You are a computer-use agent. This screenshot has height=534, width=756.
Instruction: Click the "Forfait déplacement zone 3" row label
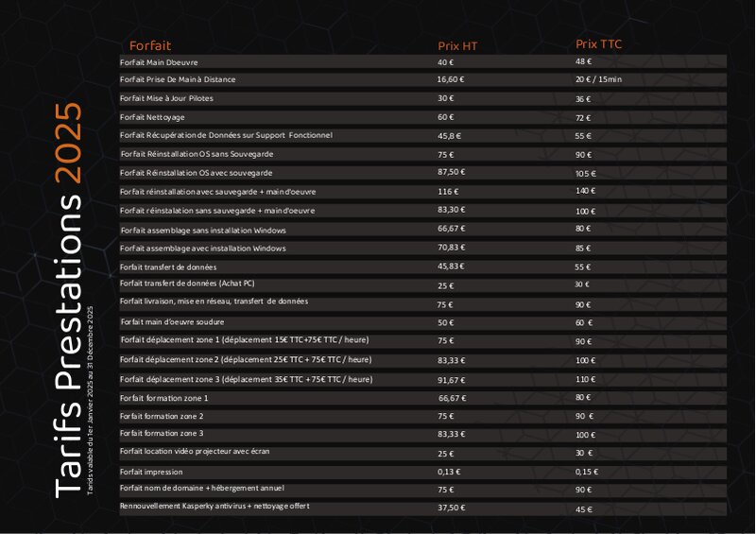pos(246,379)
